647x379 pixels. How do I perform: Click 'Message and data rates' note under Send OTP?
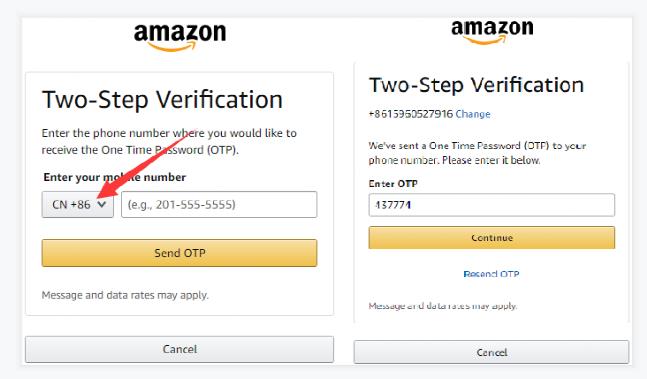point(125,295)
